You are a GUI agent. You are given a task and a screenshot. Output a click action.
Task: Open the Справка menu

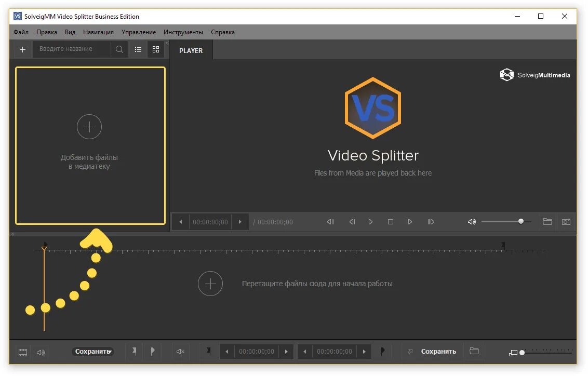click(x=223, y=32)
